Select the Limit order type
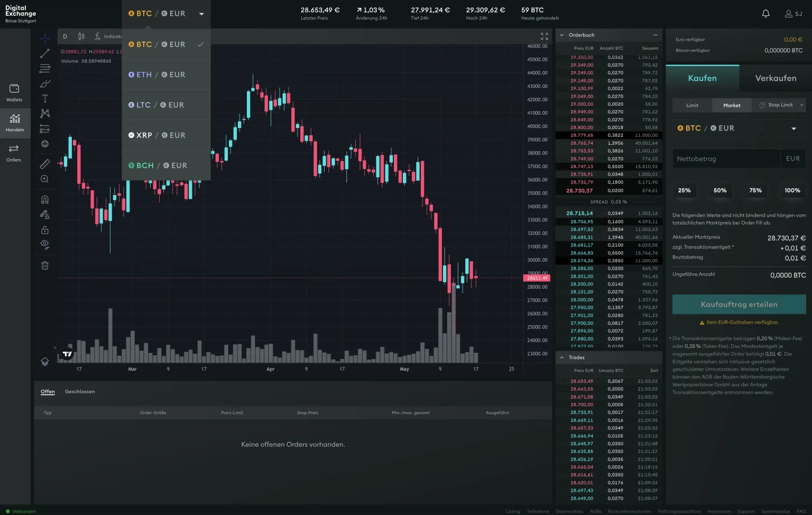The width and height of the screenshot is (812, 515). coord(692,105)
